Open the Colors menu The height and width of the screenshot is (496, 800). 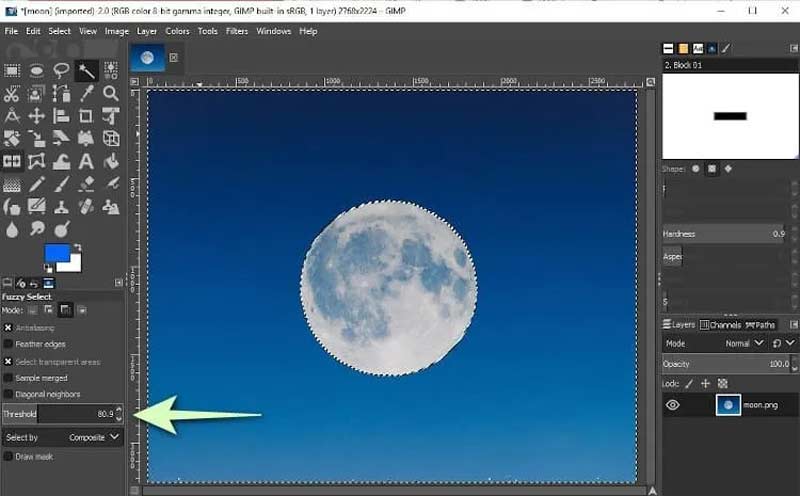tap(177, 31)
